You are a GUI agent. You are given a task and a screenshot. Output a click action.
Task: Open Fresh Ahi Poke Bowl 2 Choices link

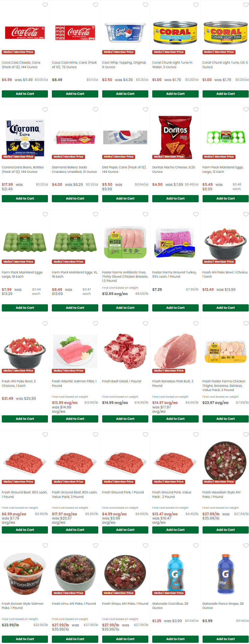(x=19, y=384)
